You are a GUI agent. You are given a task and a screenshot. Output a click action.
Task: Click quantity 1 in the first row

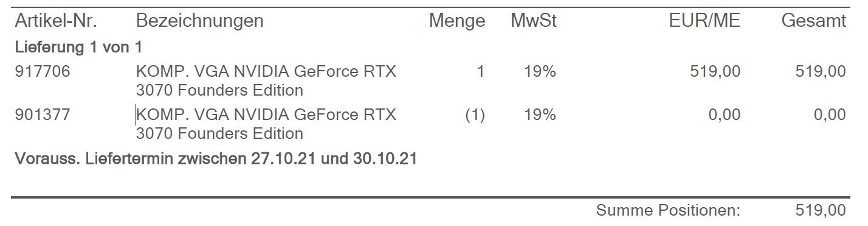(x=480, y=72)
